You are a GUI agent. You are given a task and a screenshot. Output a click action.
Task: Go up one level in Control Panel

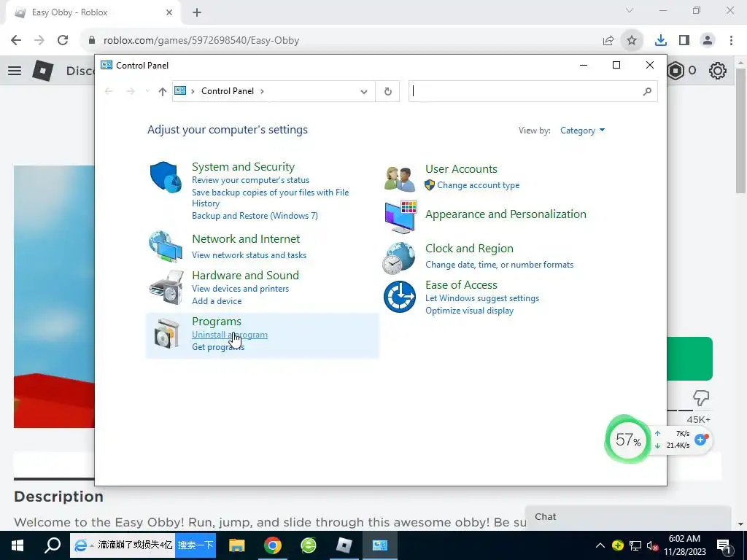(163, 91)
